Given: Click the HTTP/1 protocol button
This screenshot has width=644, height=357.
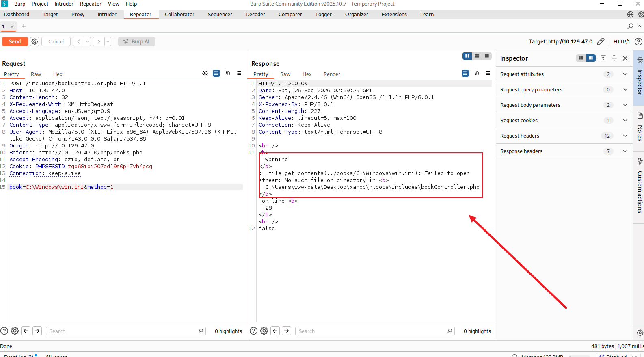Looking at the screenshot, I should [622, 41].
